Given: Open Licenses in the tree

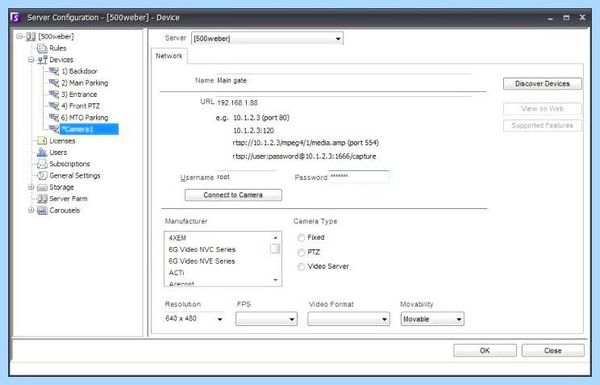Looking at the screenshot, I should click(x=62, y=141).
